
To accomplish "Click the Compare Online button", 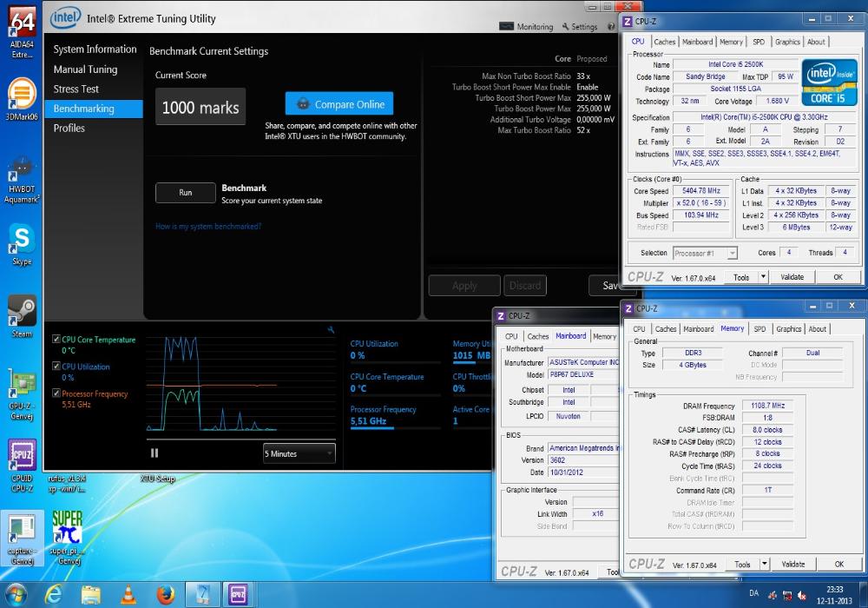I will pyautogui.click(x=339, y=103).
